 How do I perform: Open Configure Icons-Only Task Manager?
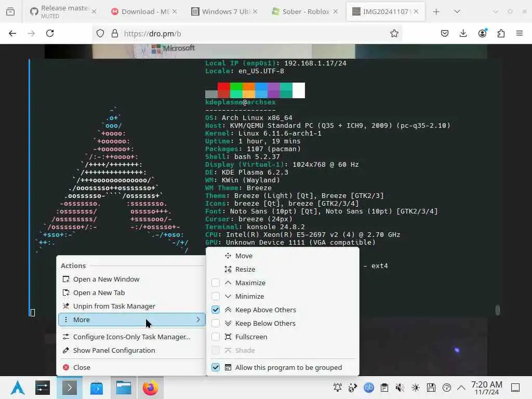[x=131, y=337]
